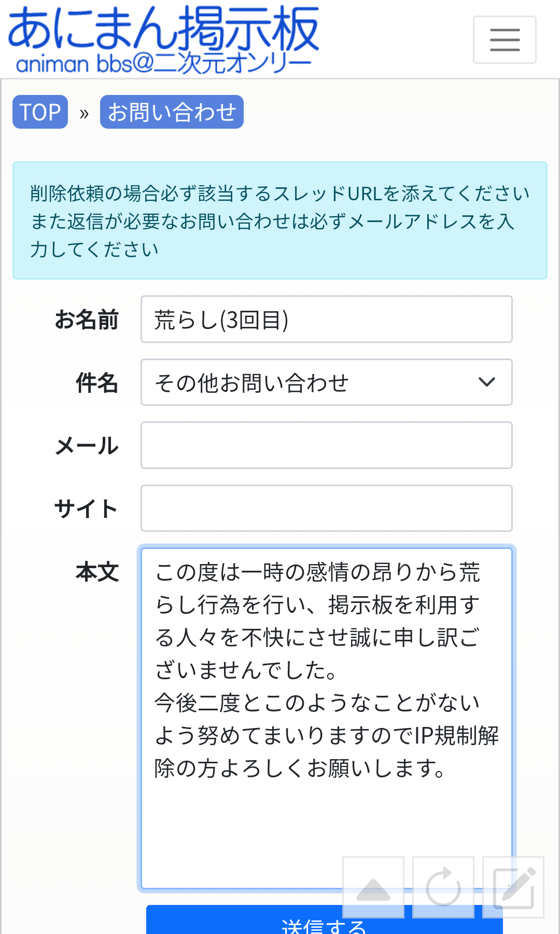
Task: Tap the light-blue deletion request notice box
Action: (x=280, y=221)
